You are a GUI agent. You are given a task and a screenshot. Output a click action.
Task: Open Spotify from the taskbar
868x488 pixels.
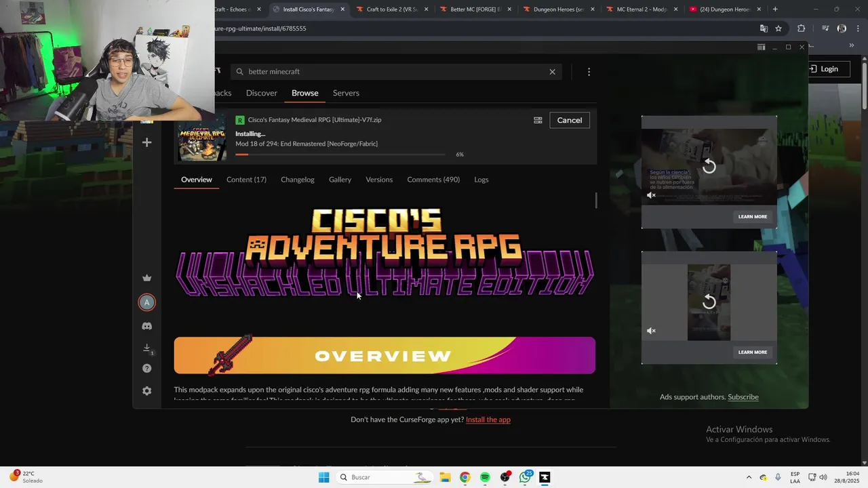(x=485, y=477)
